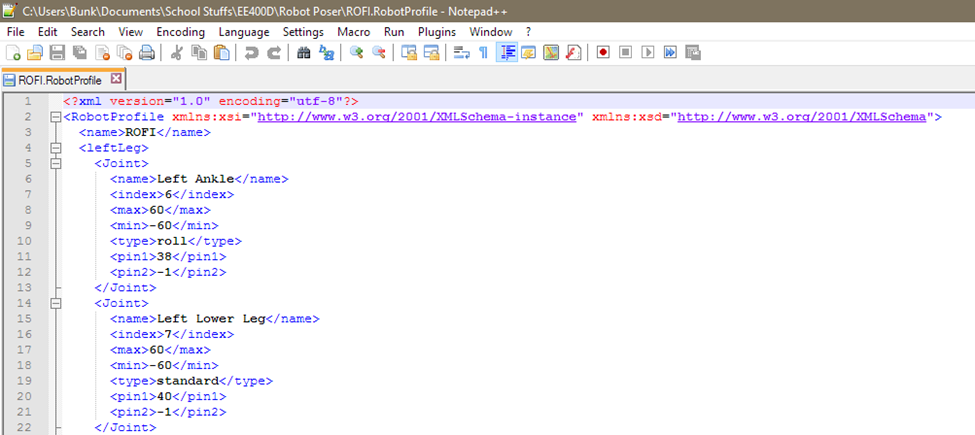The width and height of the screenshot is (975, 435).
Task: Cut selection with the scissors icon
Action: pyautogui.click(x=176, y=53)
